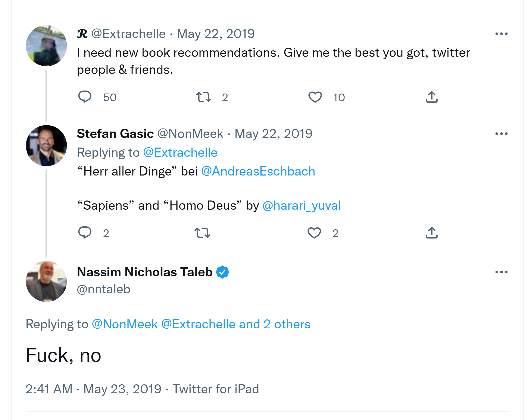
Task: Retweet Stefan Gasic's reply
Action: click(202, 233)
